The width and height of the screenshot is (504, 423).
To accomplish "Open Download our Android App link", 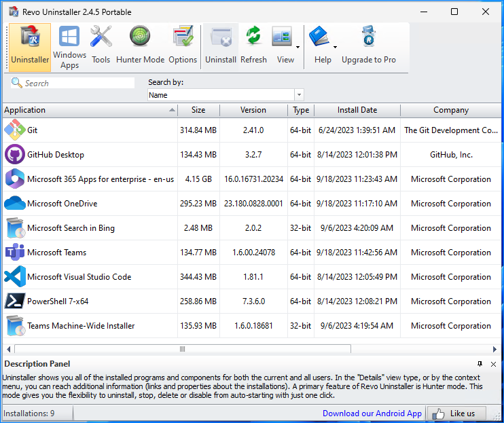I will (x=372, y=413).
